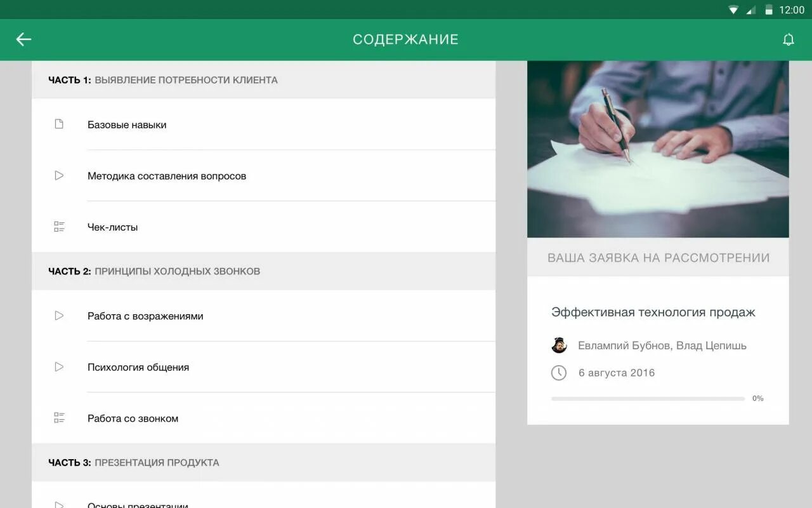Tap the clock icon next to the date

click(x=559, y=373)
